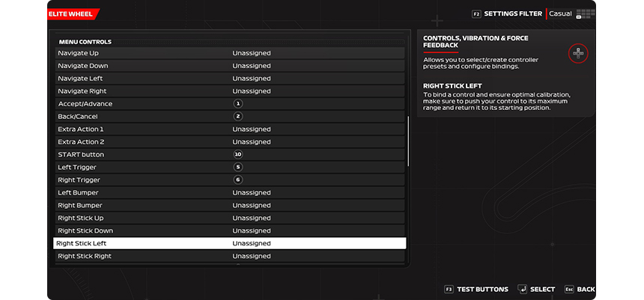Click the Menu Controls section header
The image size is (644, 300).
[85, 42]
